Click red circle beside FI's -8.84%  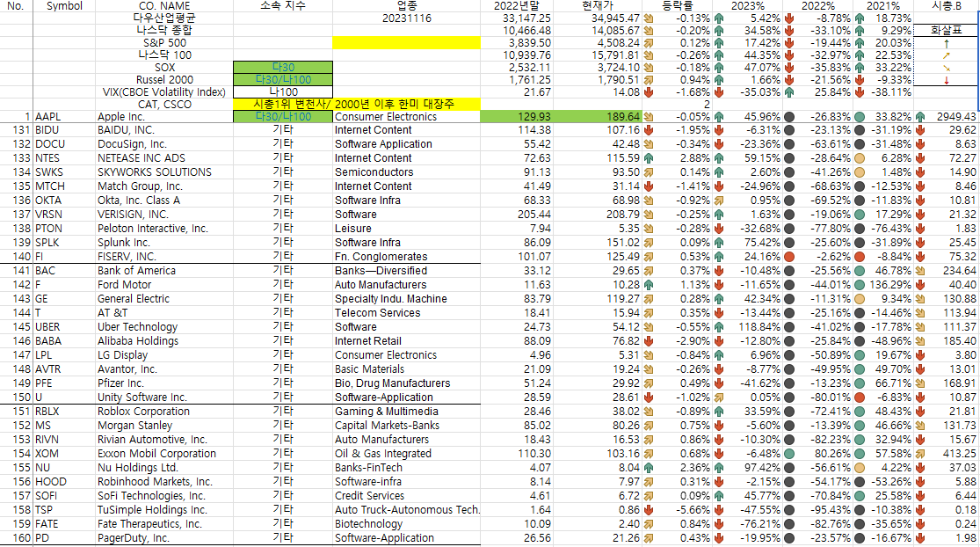pyautogui.click(x=860, y=256)
